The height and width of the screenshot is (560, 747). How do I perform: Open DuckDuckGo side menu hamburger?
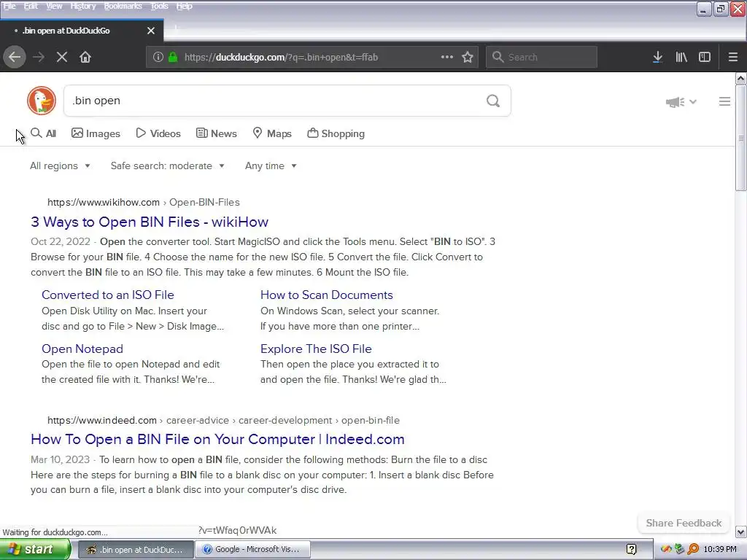tap(724, 101)
